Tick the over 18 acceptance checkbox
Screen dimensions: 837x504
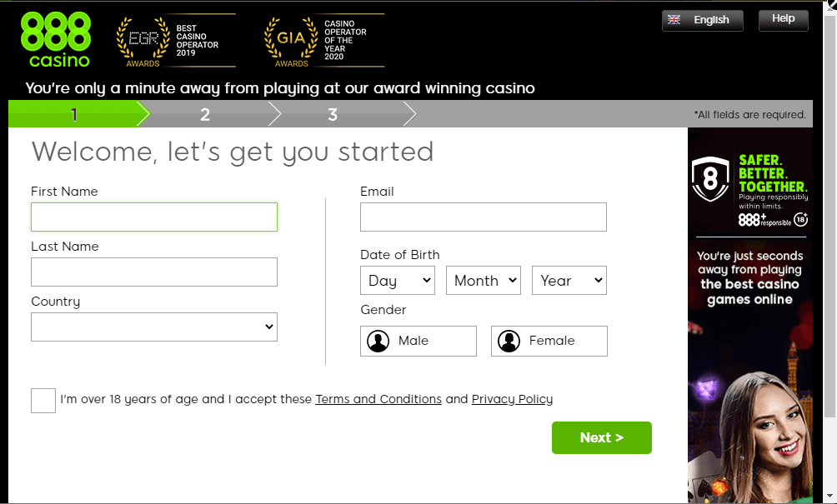[43, 401]
